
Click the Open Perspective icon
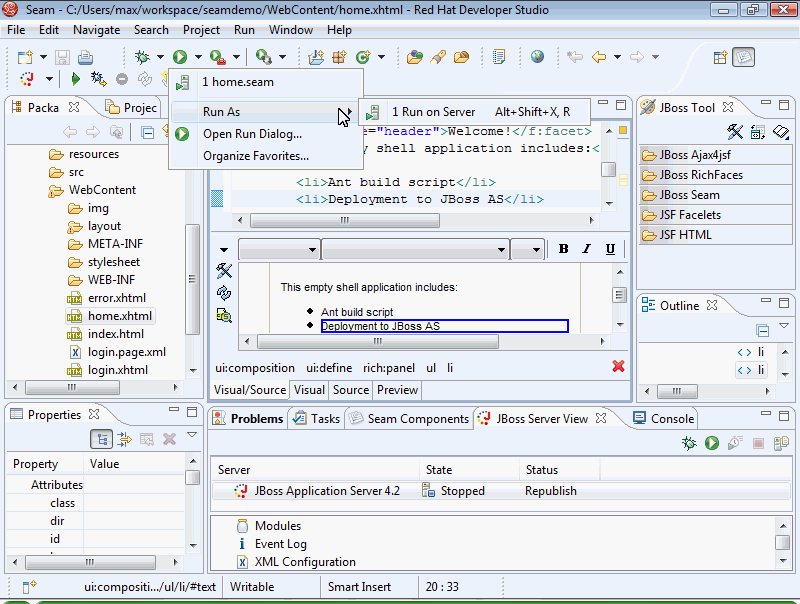[x=720, y=57]
